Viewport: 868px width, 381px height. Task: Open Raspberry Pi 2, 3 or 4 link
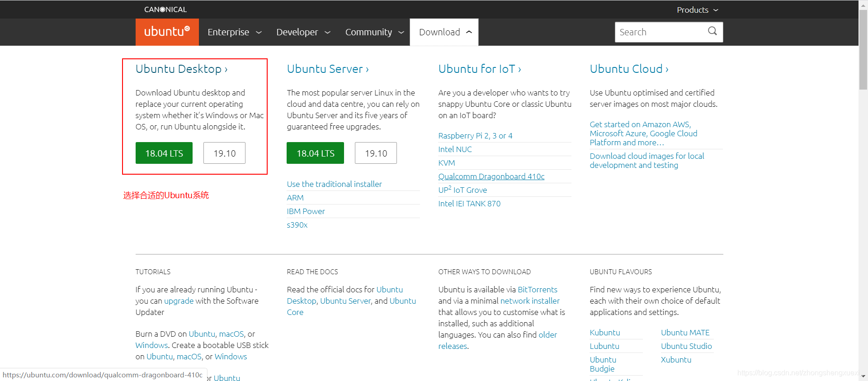475,136
